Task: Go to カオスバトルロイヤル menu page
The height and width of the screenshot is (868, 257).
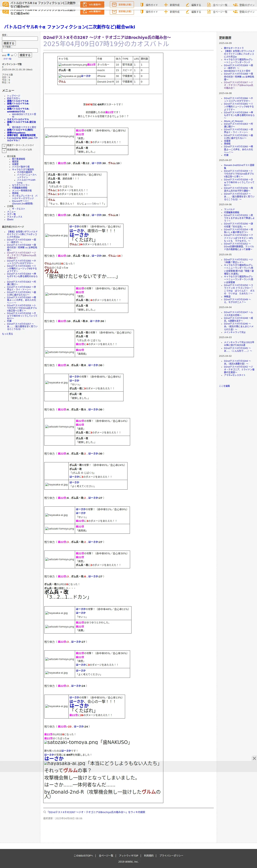Action: click(18, 119)
